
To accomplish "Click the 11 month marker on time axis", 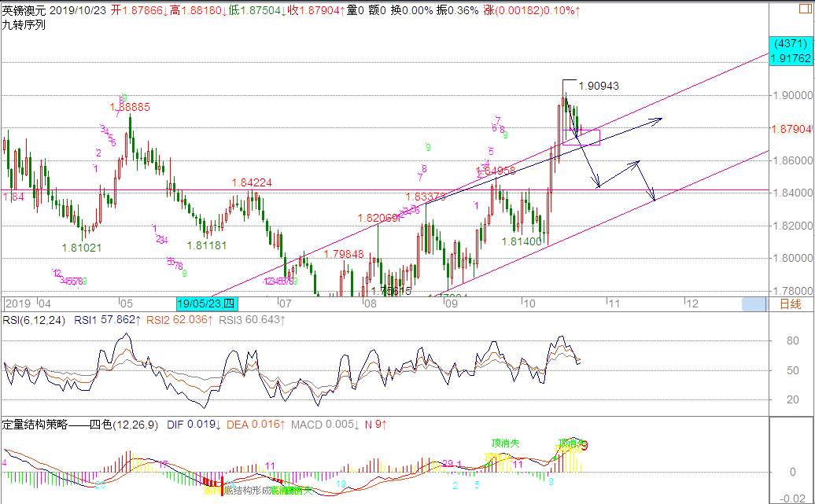I will [x=614, y=304].
